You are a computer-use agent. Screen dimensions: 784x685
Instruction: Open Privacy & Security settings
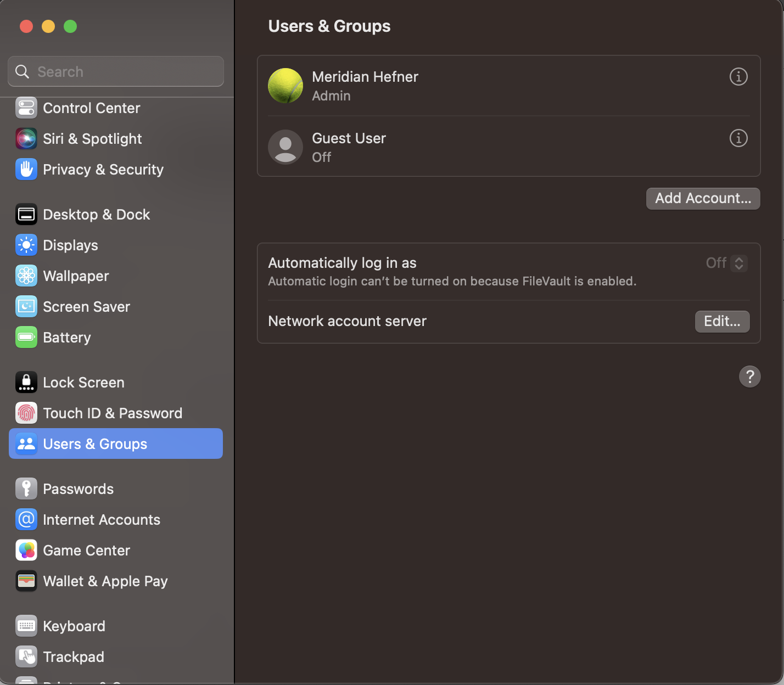[103, 169]
